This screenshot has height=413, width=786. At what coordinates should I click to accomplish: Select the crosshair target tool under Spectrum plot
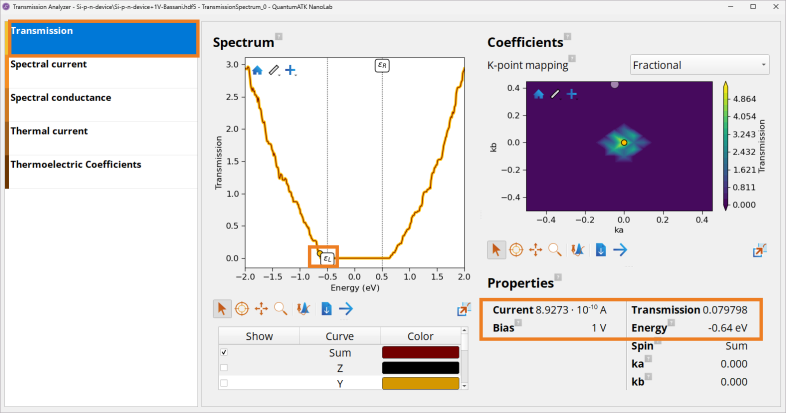242,309
